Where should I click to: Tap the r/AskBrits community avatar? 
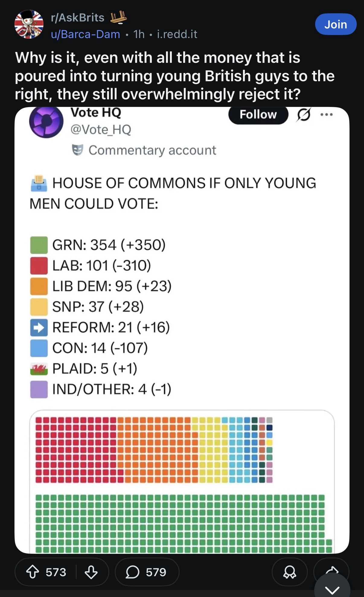click(29, 24)
